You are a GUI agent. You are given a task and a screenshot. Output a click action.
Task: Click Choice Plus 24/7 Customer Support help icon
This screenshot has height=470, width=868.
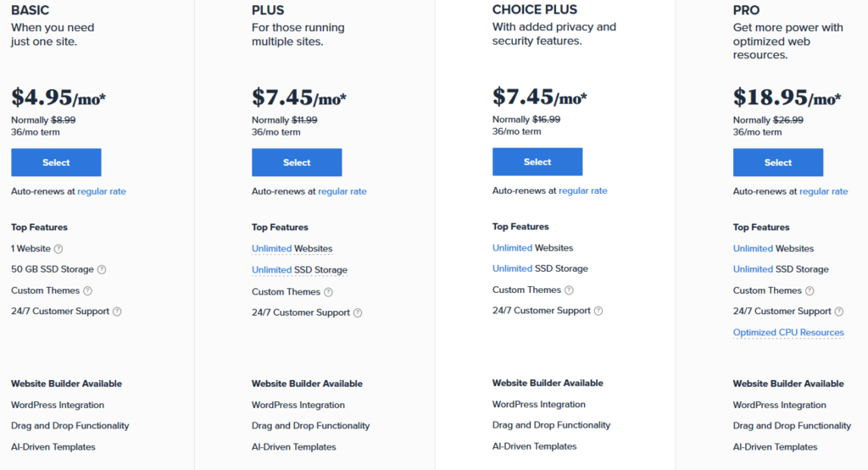point(598,311)
